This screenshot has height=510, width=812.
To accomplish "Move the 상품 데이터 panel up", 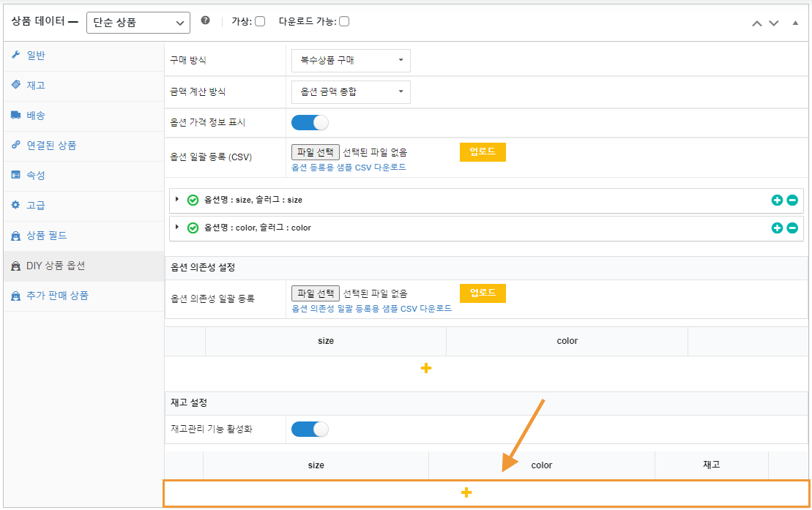I will [757, 23].
